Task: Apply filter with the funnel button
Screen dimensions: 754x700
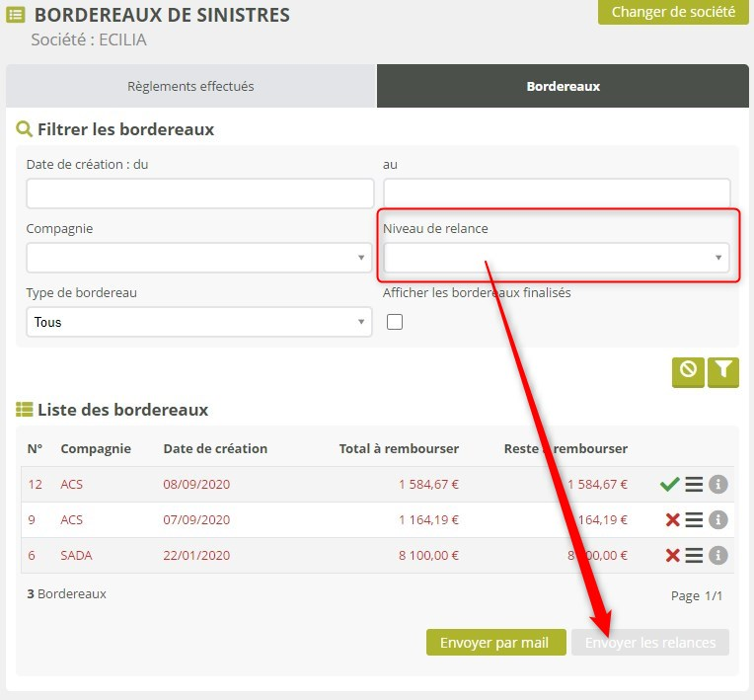Action: (723, 370)
